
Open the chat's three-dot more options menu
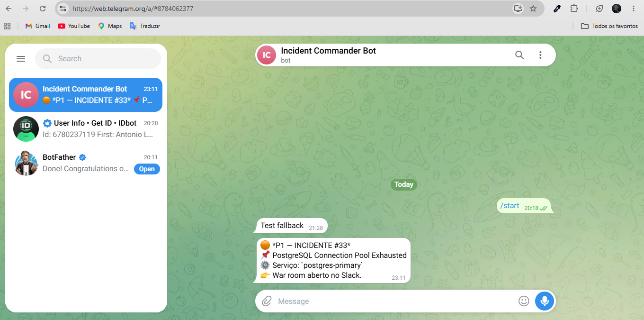point(540,55)
